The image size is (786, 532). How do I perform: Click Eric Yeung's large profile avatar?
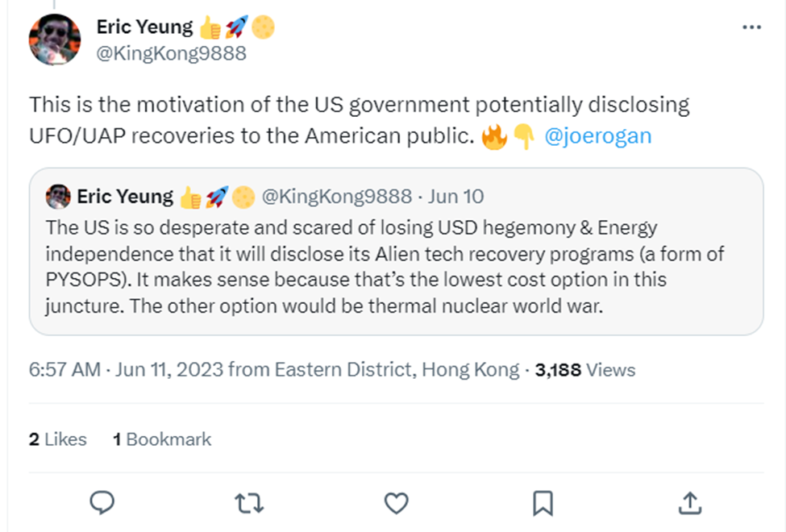tap(55, 39)
